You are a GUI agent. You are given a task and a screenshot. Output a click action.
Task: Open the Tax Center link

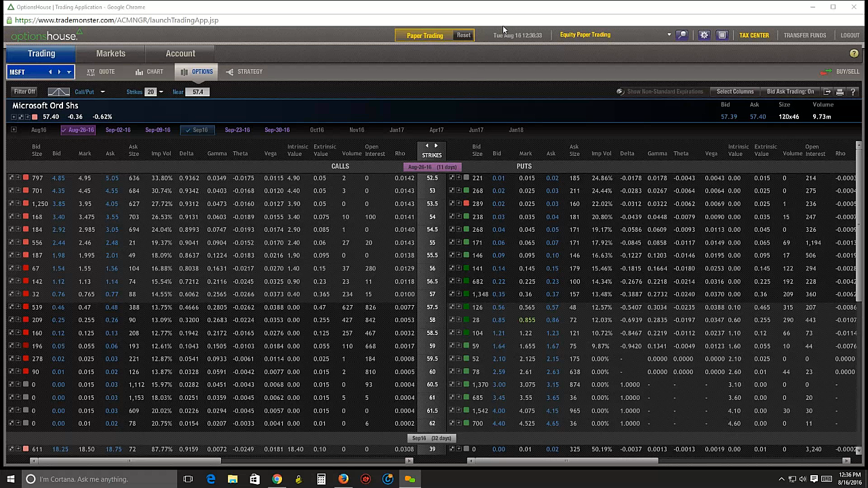click(x=754, y=35)
